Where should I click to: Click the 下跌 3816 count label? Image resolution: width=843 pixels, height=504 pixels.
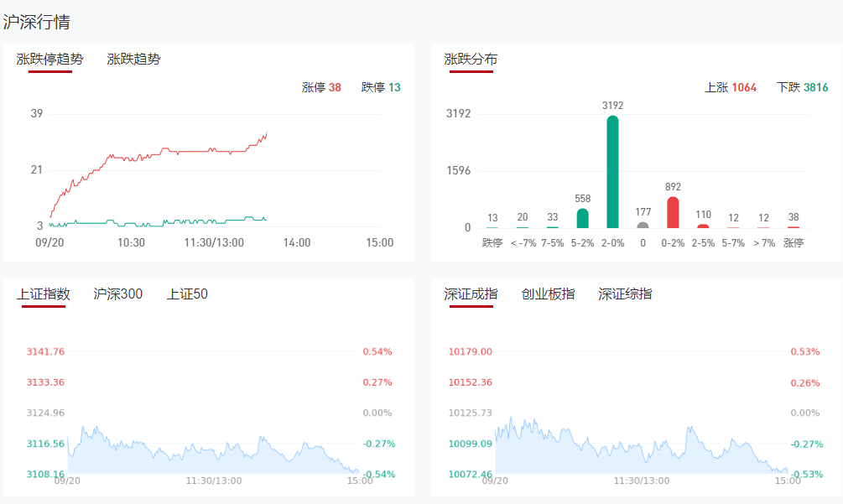click(x=802, y=87)
